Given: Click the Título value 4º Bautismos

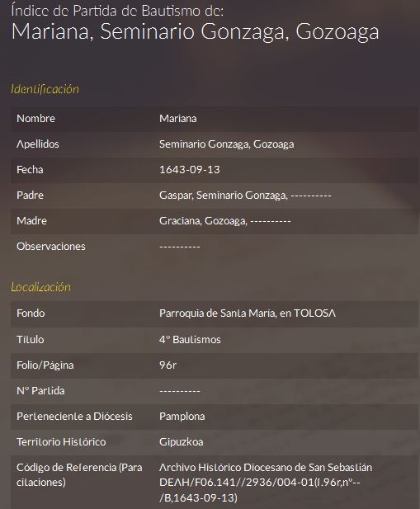Looking at the screenshot, I should click(x=190, y=340).
